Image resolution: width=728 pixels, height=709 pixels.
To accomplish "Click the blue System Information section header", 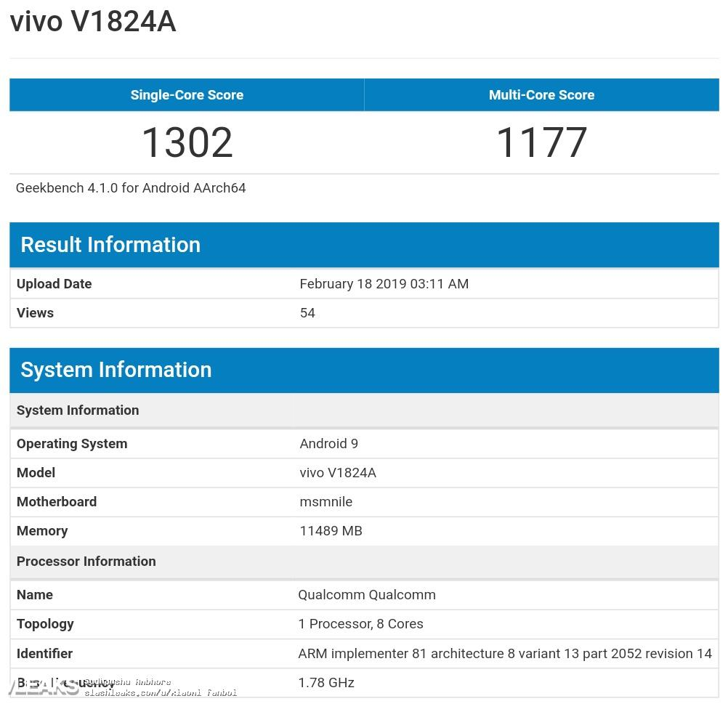I will coord(365,370).
